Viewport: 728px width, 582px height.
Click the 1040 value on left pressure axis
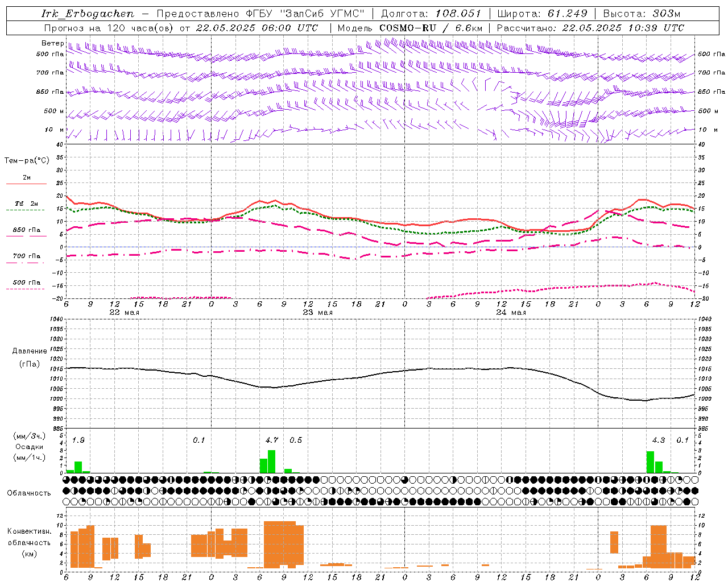[x=56, y=319]
